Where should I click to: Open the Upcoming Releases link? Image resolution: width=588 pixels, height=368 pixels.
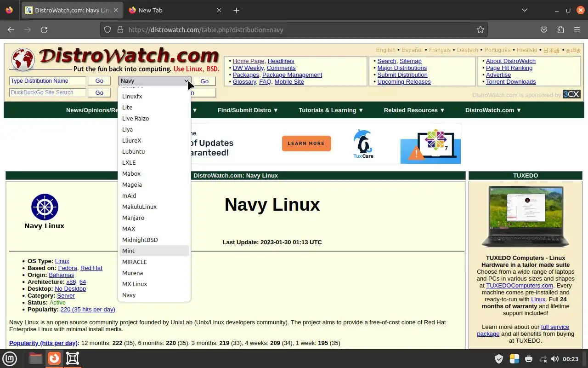404,81
